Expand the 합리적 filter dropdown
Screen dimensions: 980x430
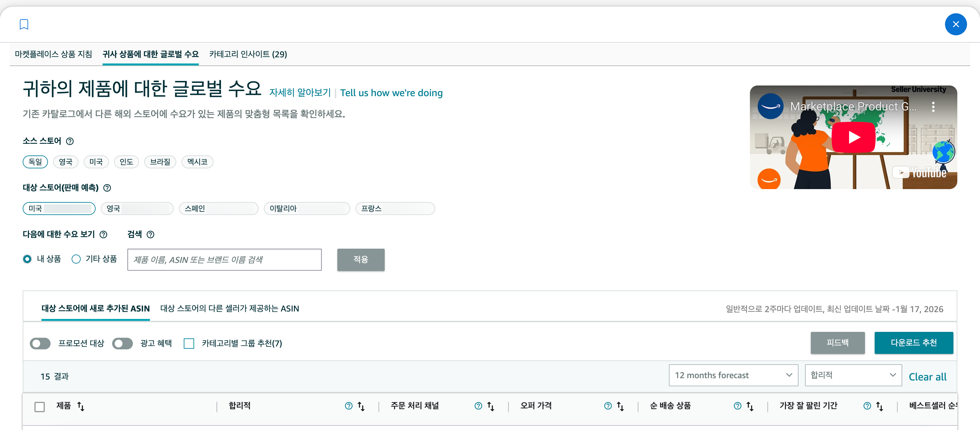853,375
